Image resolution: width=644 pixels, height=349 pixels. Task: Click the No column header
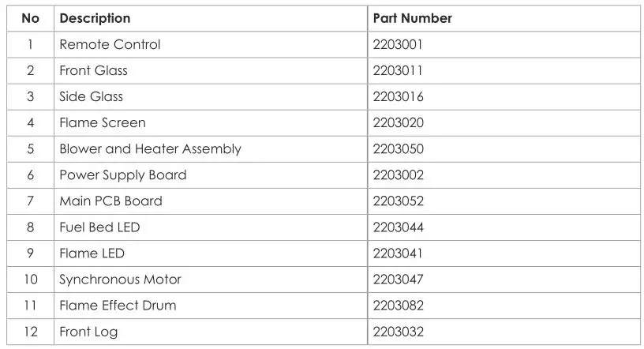(x=30, y=18)
